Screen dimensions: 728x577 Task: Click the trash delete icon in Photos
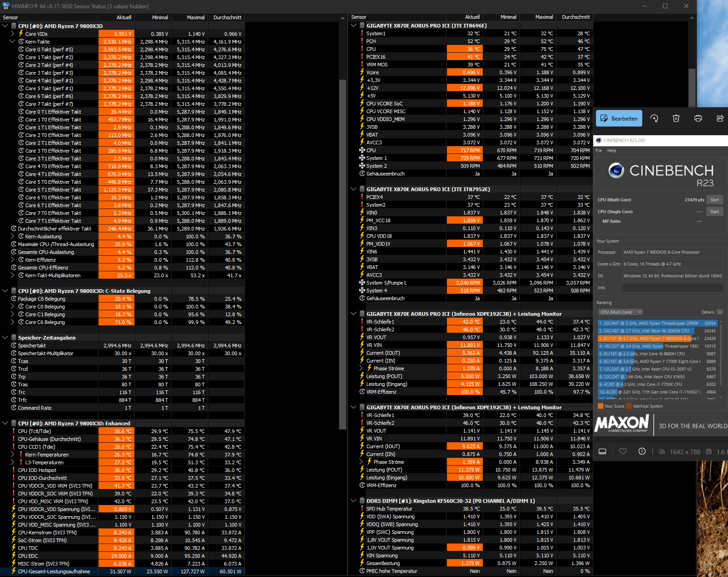click(676, 118)
